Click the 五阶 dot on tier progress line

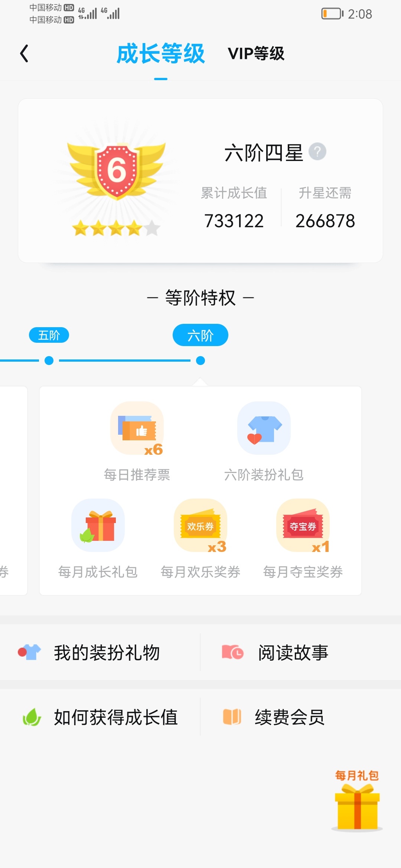pos(49,361)
